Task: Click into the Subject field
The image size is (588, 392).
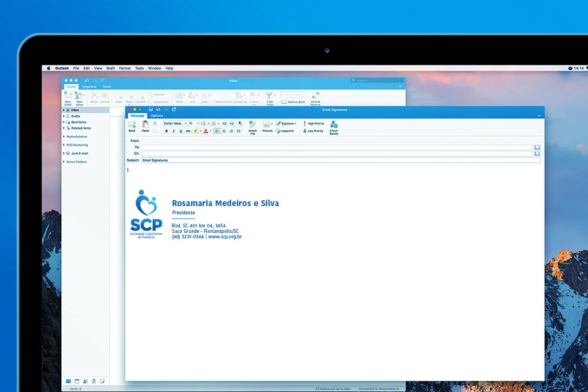Action: pyautogui.click(x=341, y=160)
